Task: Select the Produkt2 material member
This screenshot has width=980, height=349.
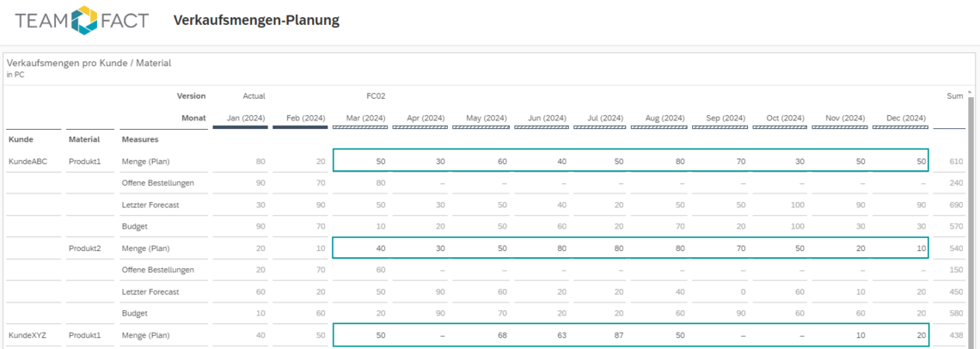Action: pos(86,248)
